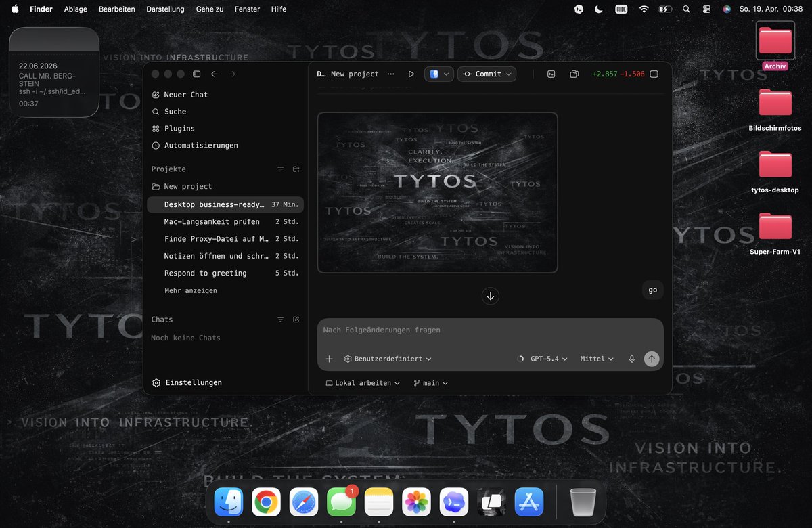812x528 pixels.
Task: Jump to bottom with the down-arrow button
Action: click(x=490, y=296)
